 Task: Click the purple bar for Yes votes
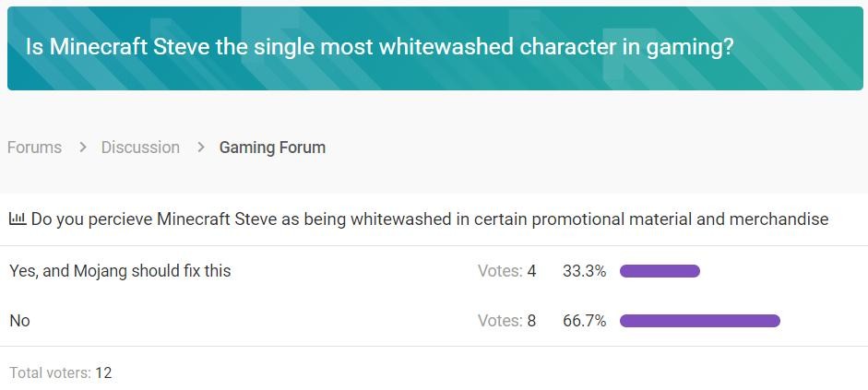(660, 271)
